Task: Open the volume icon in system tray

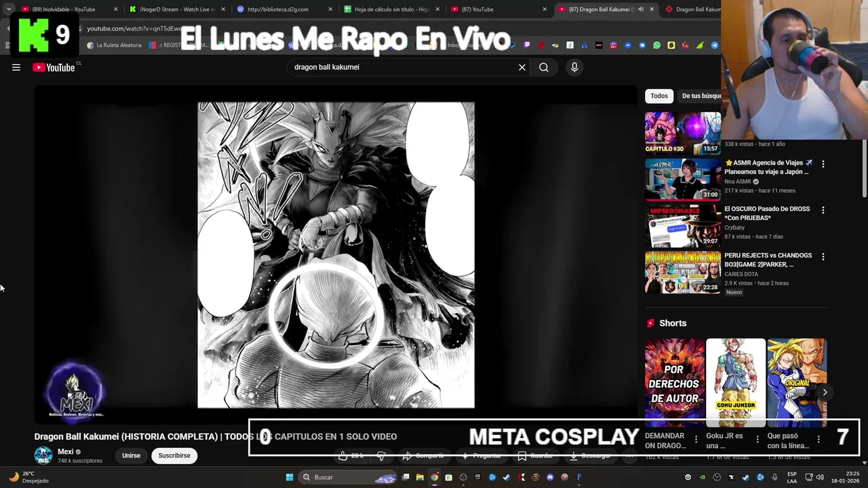Action: (x=819, y=477)
